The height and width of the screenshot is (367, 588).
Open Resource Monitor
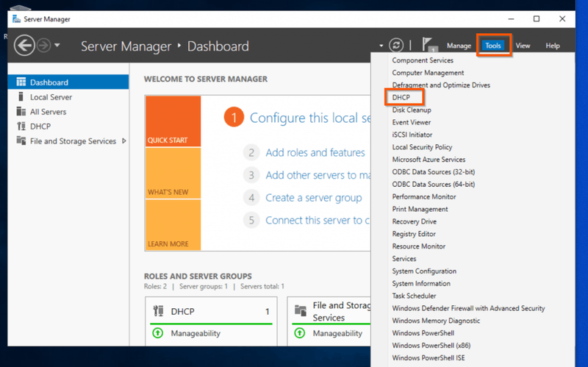[418, 246]
